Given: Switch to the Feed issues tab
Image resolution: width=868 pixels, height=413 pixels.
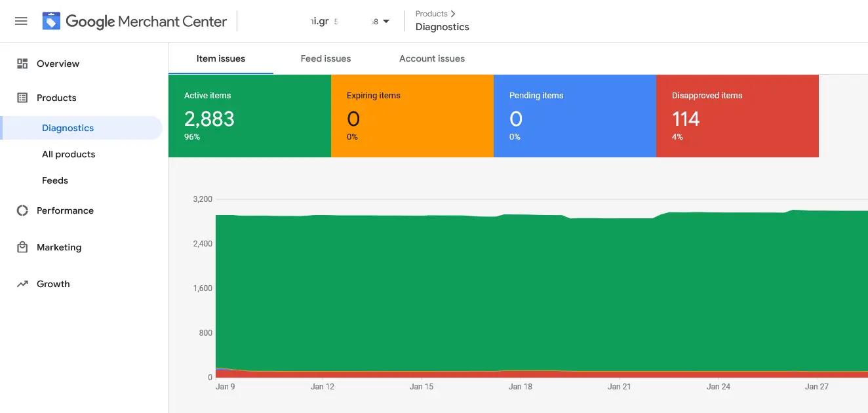Looking at the screenshot, I should click(x=326, y=58).
